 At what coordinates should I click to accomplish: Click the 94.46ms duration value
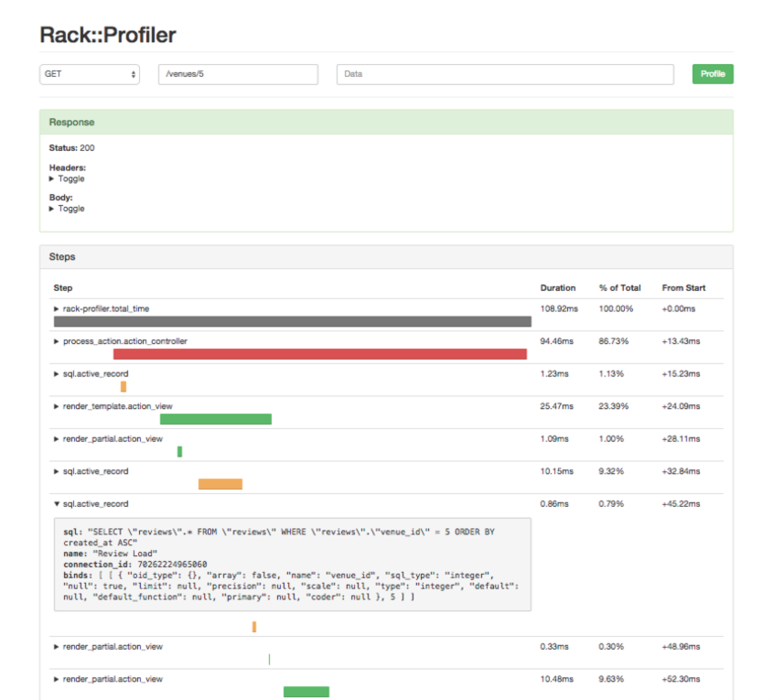point(557,341)
